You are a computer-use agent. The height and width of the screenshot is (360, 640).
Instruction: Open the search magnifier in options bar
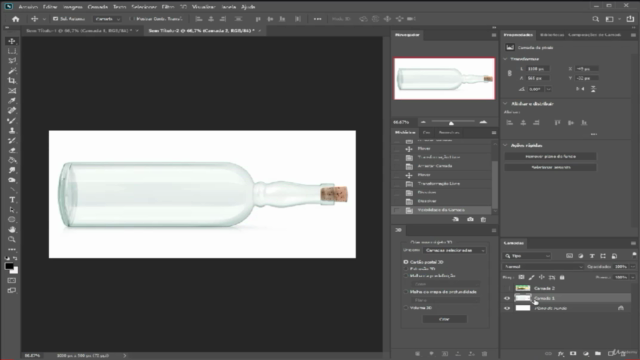(x=596, y=19)
